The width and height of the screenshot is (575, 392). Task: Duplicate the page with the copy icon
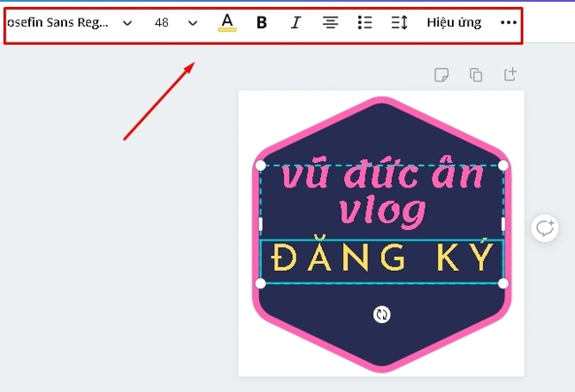click(476, 75)
